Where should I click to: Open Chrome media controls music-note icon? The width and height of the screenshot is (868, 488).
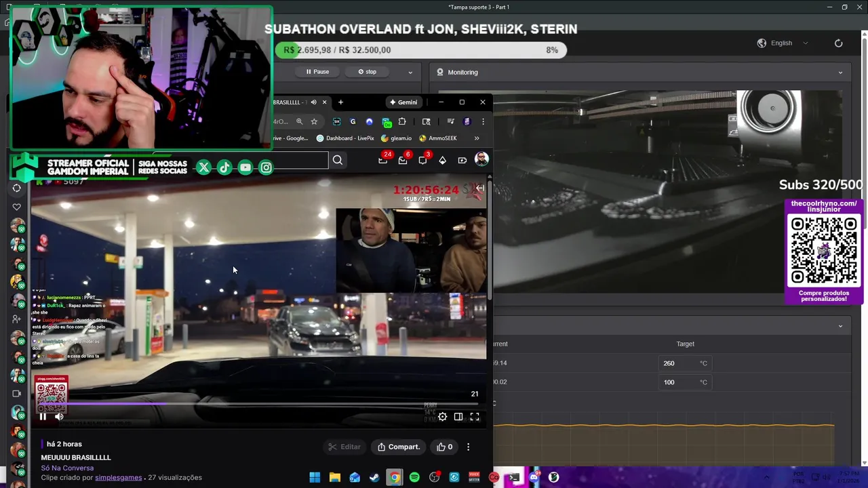point(450,121)
